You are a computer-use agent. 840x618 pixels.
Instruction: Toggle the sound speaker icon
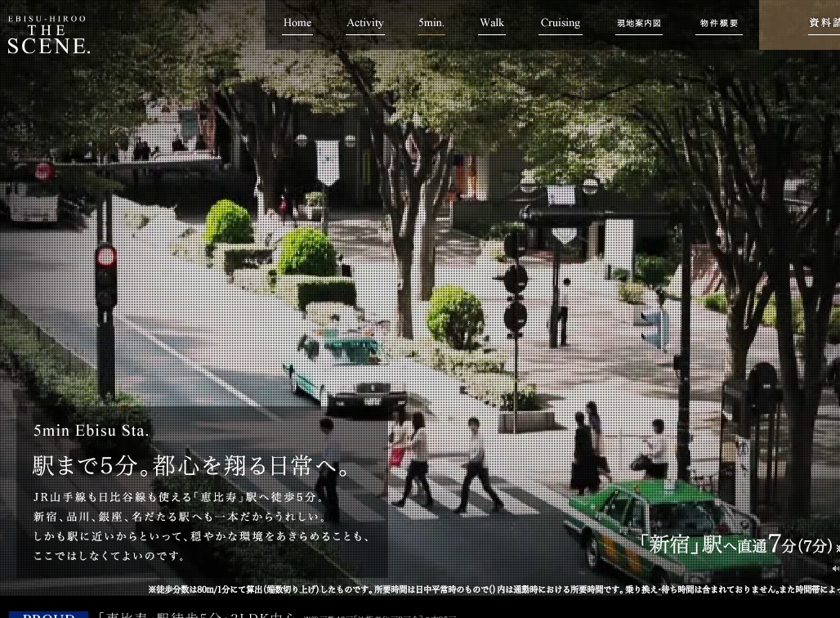[835, 567]
